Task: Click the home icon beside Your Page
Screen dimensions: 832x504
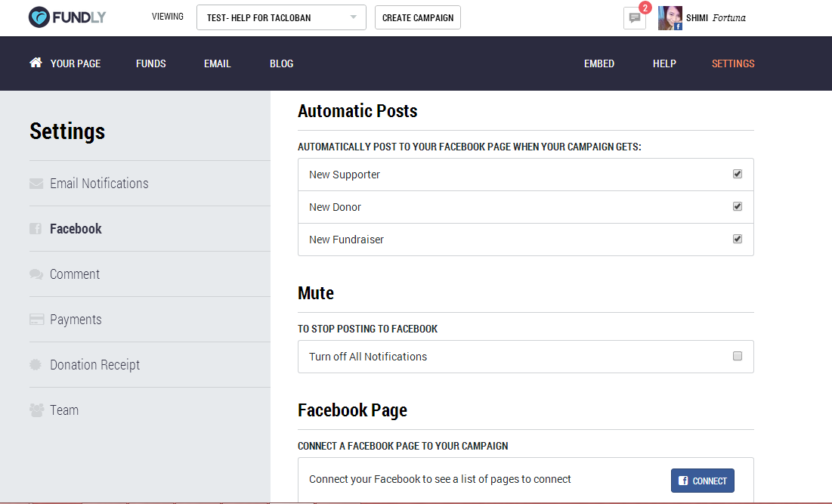Action: point(36,63)
